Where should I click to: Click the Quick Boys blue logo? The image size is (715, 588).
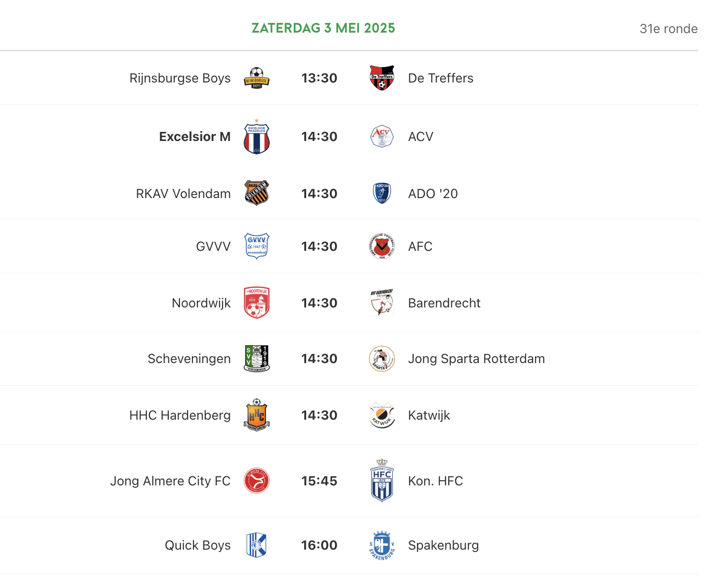257,545
